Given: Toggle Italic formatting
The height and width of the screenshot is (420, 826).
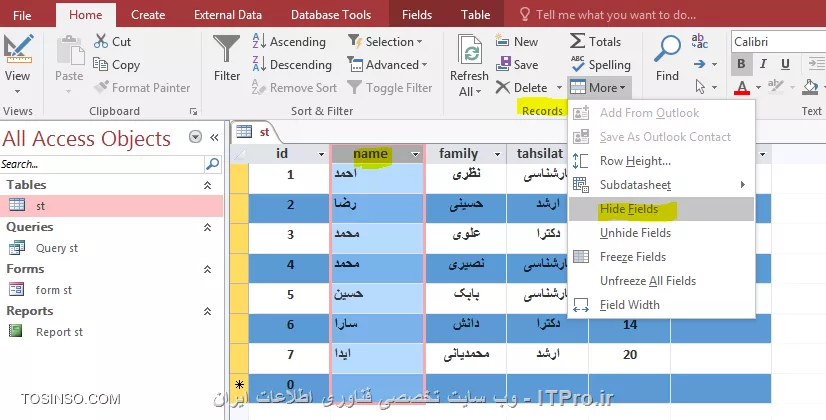Looking at the screenshot, I should tap(763, 64).
